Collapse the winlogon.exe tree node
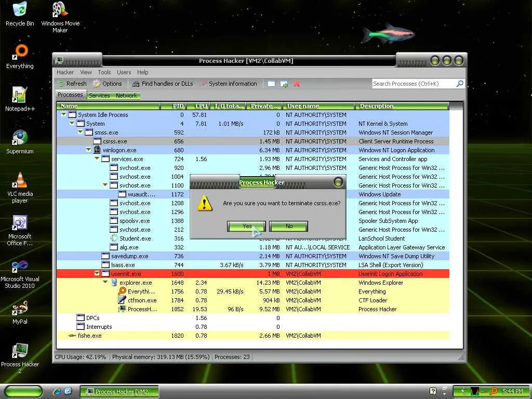Viewport: 532px width, 399px height. pos(88,150)
